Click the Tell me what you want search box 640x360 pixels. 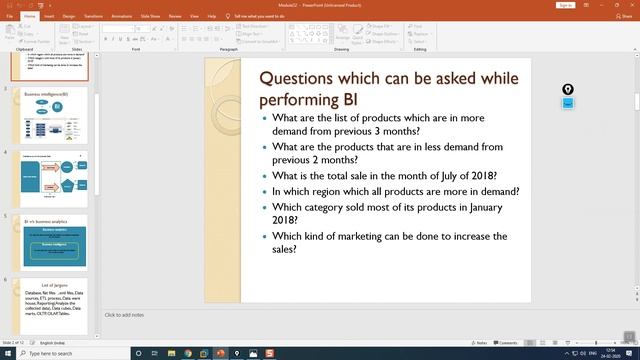[x=255, y=16]
